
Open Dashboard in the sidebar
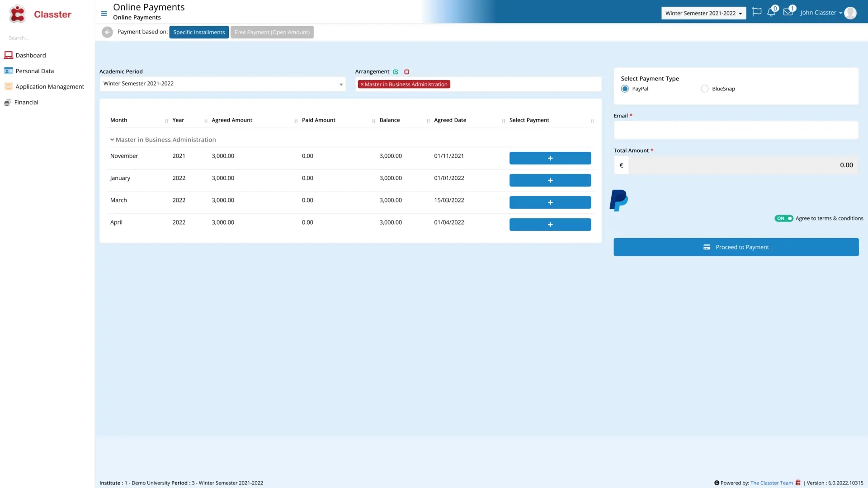point(31,55)
